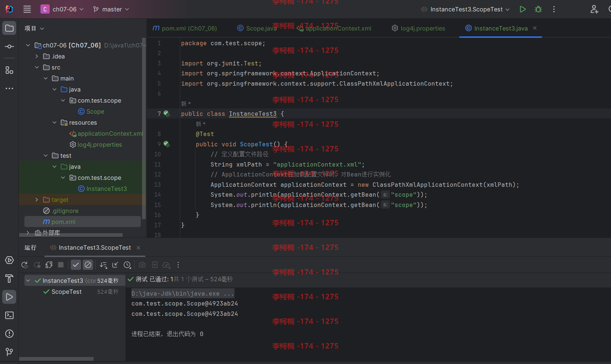Viewport: 611px width, 364px height.
Task: Select ScopeTest result in test tree
Action: coord(67,292)
